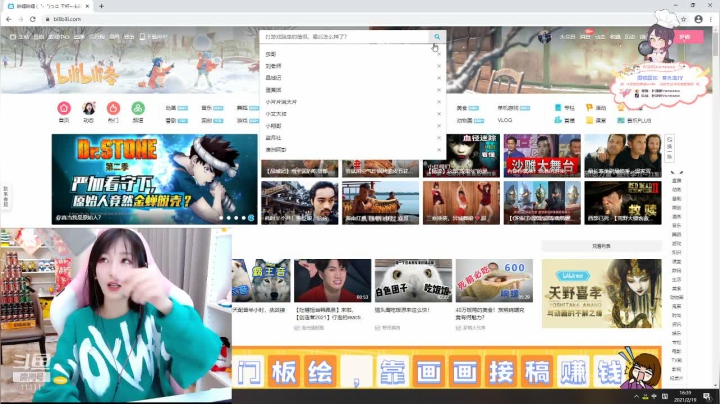Screen dimensions: 720x404
Task: Open the pink 首页 home icon
Action: 64,108
